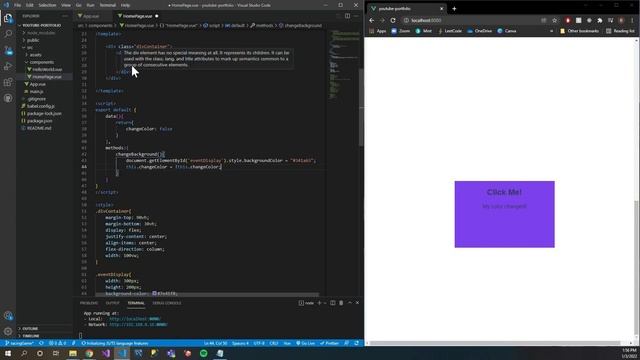Screen dimensions: 640x360
Task: Click the Windows taskbar search icon
Action: tap(24, 353)
